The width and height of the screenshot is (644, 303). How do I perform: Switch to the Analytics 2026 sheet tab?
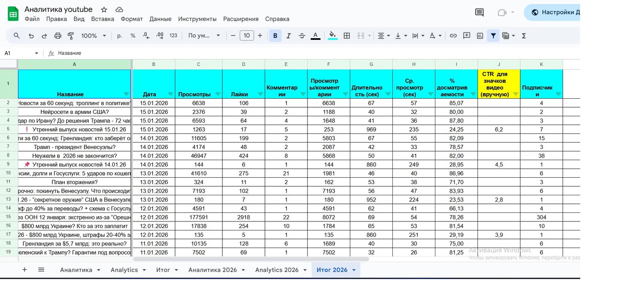click(277, 270)
